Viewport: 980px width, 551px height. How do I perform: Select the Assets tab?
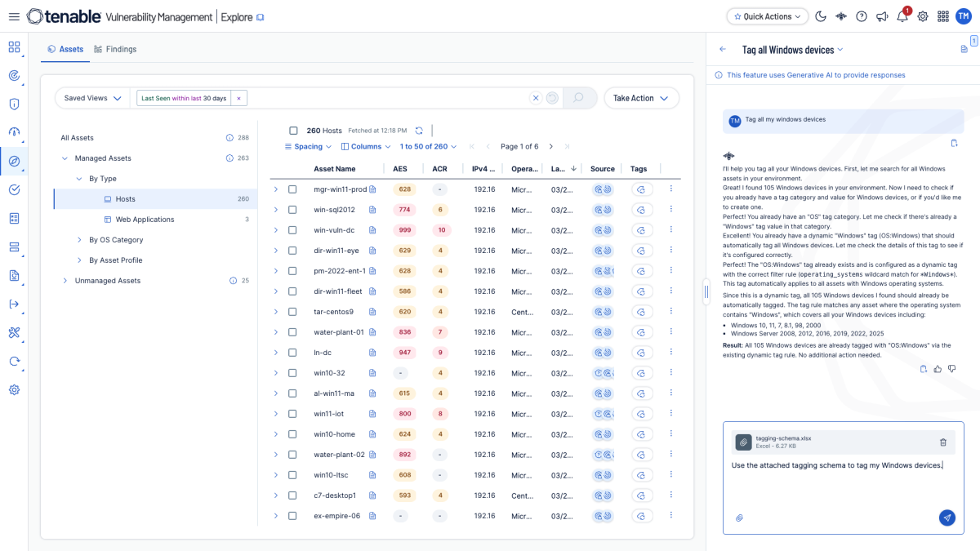[65, 49]
